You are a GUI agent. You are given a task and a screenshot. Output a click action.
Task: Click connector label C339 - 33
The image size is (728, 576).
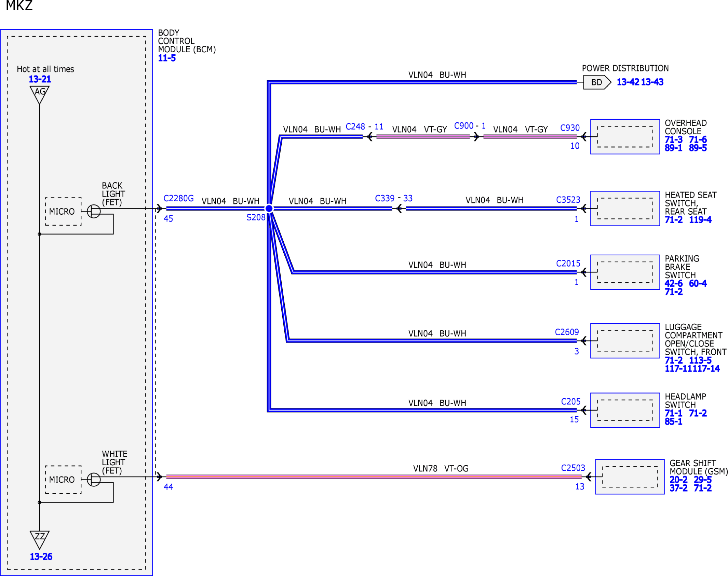(x=394, y=198)
